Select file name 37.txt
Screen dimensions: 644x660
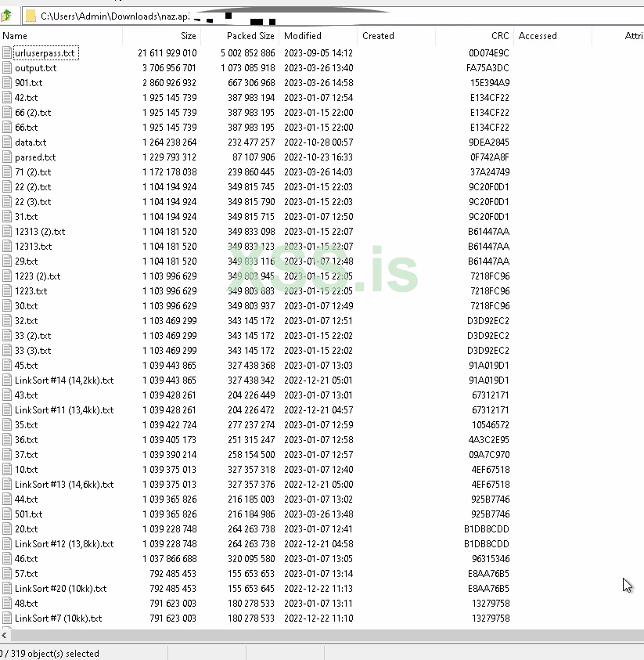pyautogui.click(x=26, y=455)
